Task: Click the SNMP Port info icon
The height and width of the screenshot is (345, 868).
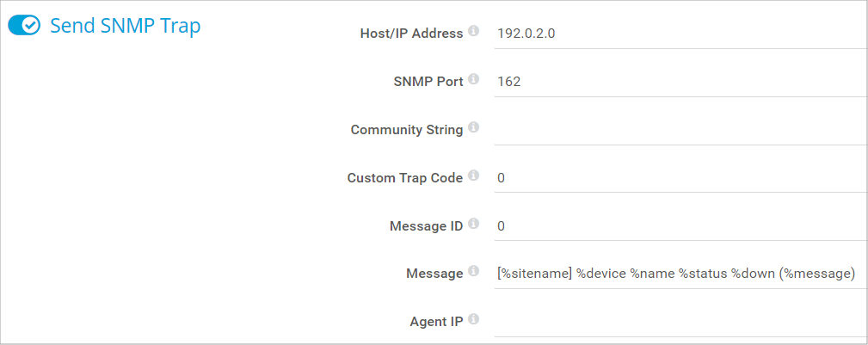Action: pos(473,81)
